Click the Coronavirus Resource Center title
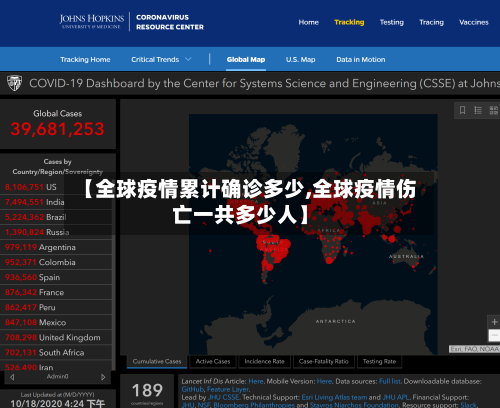500x408 pixels. 170,22
